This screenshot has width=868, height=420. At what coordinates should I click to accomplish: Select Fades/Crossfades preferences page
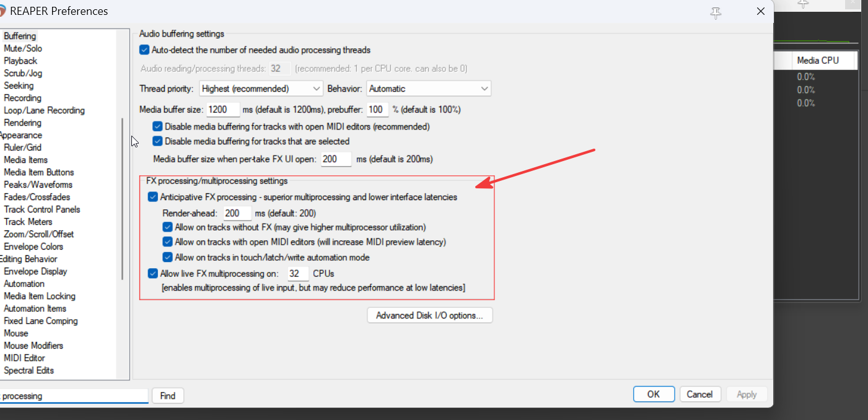[38, 197]
